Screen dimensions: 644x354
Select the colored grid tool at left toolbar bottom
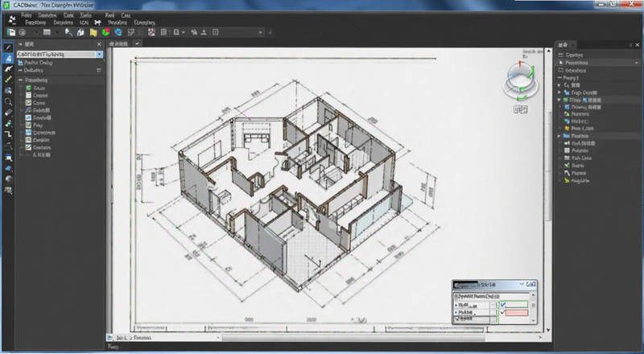click(8, 190)
